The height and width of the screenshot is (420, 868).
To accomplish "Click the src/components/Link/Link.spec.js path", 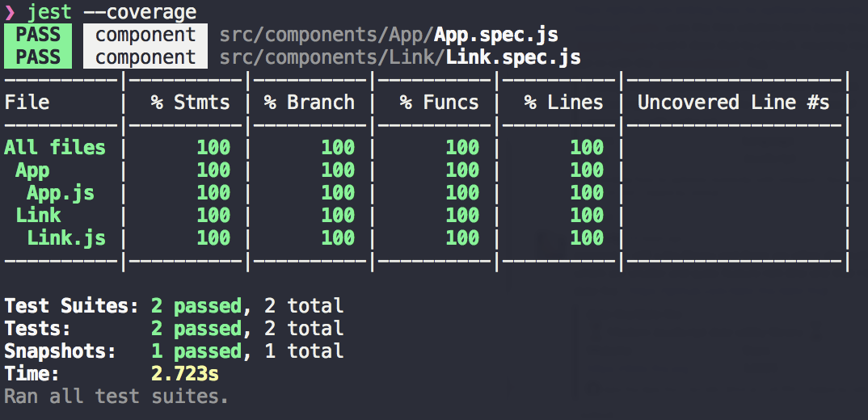I will coord(400,57).
